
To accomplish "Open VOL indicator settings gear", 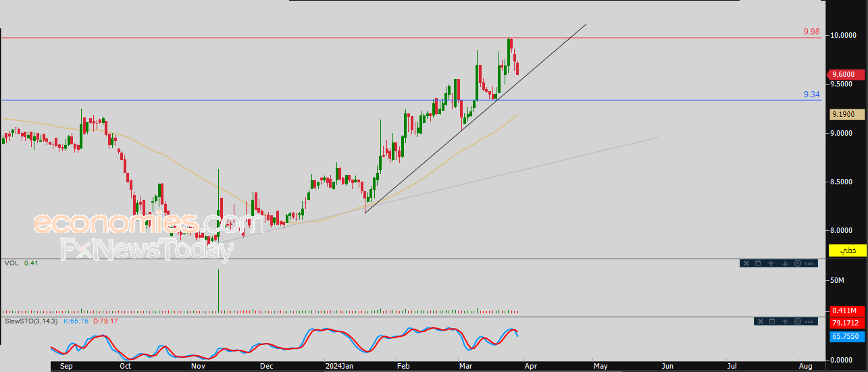I will [798, 263].
